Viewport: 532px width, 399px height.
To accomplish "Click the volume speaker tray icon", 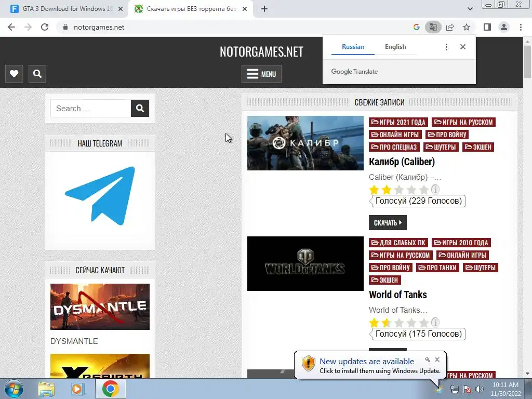I will point(480,389).
